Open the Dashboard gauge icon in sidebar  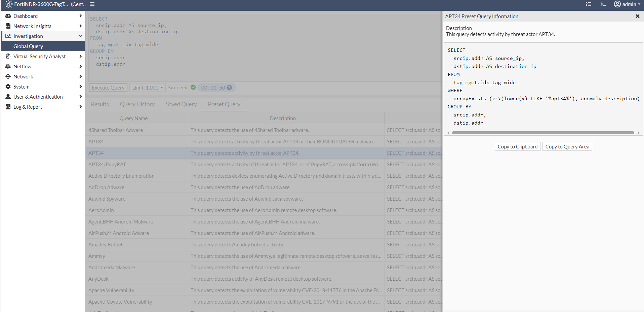pos(8,16)
